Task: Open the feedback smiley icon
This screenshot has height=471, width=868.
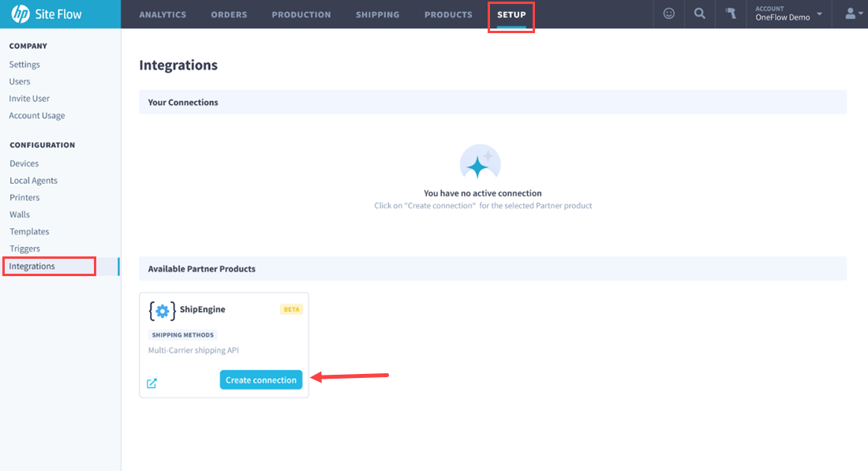Action: click(x=668, y=13)
